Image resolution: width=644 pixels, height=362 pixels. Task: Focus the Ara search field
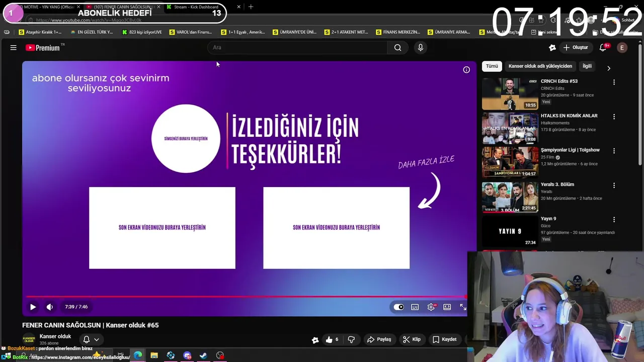coord(297,48)
